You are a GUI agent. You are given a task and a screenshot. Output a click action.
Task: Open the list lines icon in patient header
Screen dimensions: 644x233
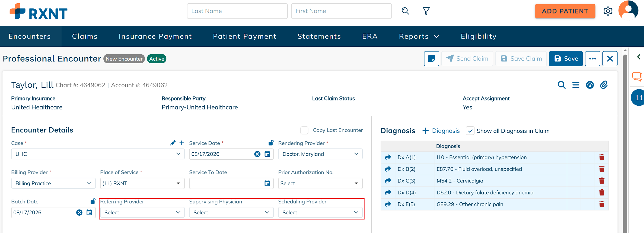[x=576, y=85]
